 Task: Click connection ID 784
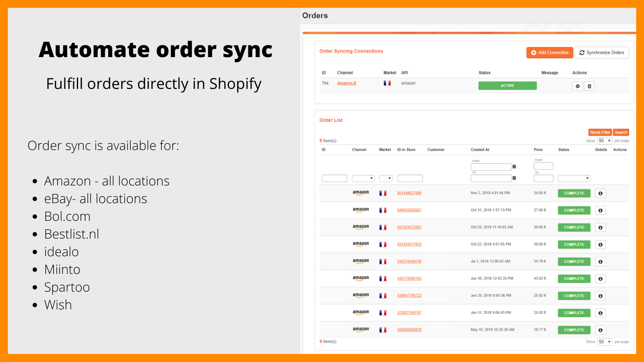pos(325,83)
